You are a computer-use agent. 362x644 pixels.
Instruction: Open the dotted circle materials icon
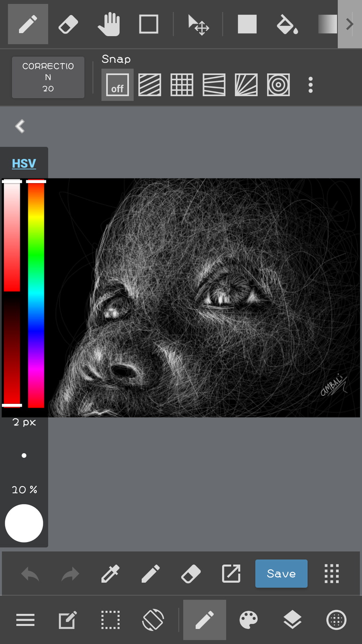(x=337, y=620)
